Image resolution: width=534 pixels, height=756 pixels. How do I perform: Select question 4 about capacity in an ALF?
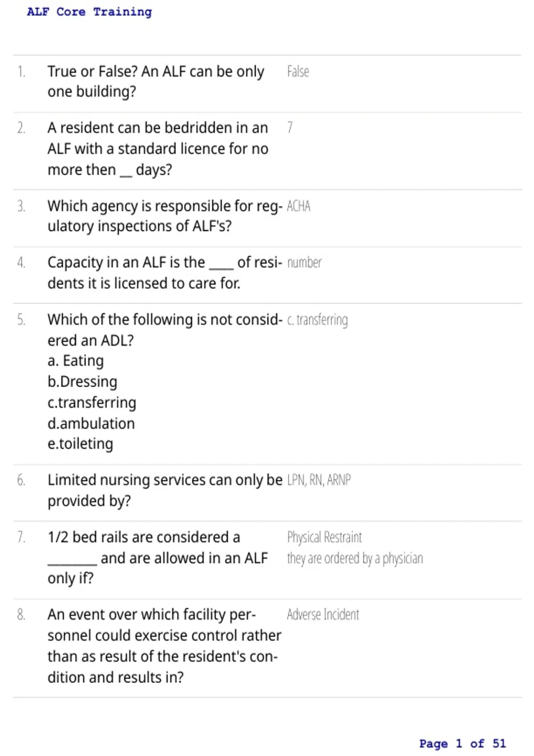click(x=165, y=273)
